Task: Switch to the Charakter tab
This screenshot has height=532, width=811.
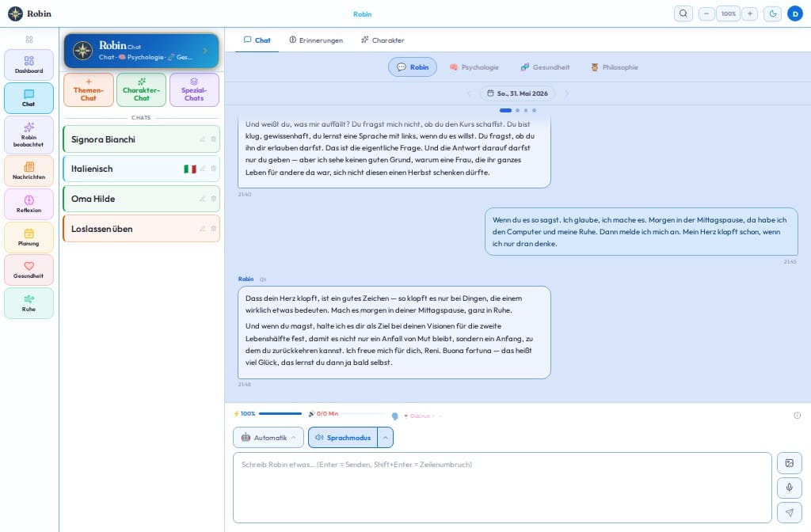Action: coord(383,40)
